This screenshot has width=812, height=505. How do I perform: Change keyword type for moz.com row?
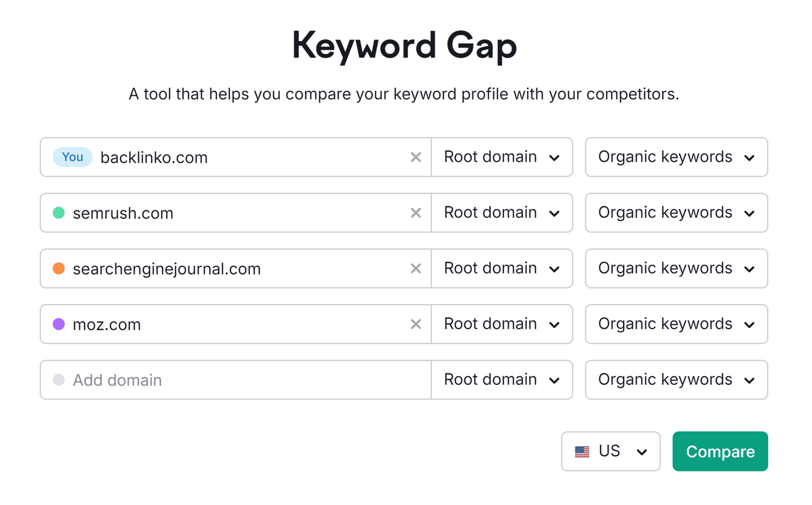676,324
